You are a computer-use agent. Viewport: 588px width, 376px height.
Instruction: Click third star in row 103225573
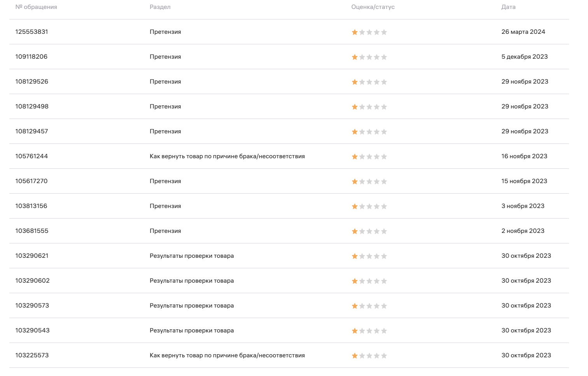click(369, 356)
